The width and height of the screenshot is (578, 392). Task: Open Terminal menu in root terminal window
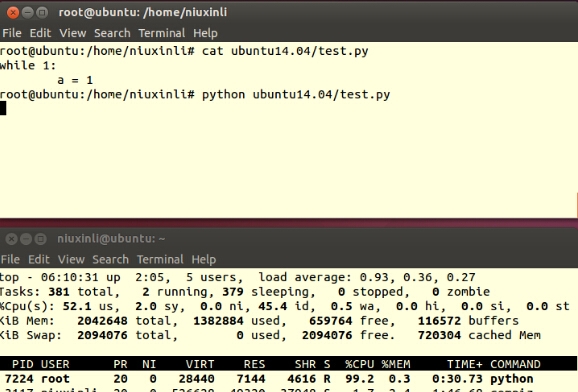coord(161,33)
